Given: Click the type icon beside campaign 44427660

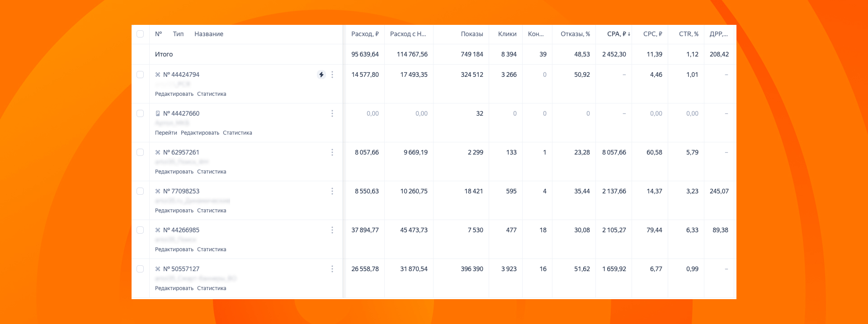Looking at the screenshot, I should tap(158, 113).
